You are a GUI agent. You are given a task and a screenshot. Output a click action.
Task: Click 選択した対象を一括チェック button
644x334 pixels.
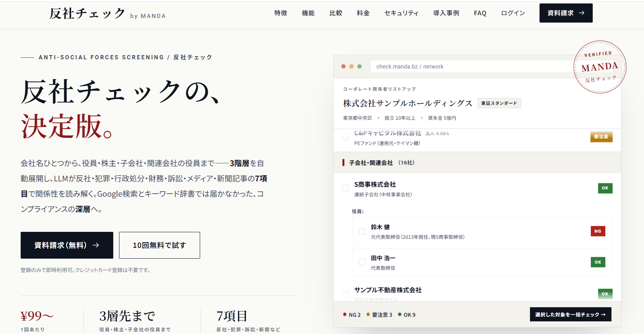[571, 314]
